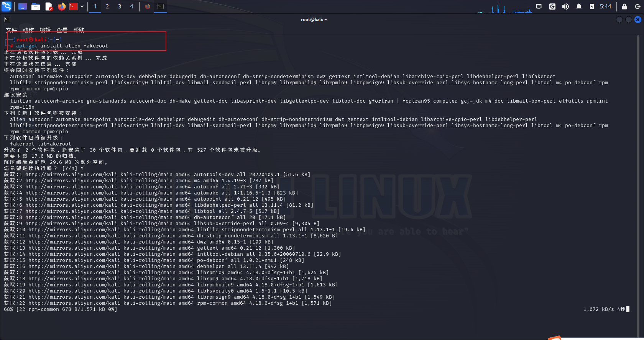Click the '获取:22' rpm-common download line
Image resolution: width=644 pixels, height=340 pixels.
(x=168, y=303)
